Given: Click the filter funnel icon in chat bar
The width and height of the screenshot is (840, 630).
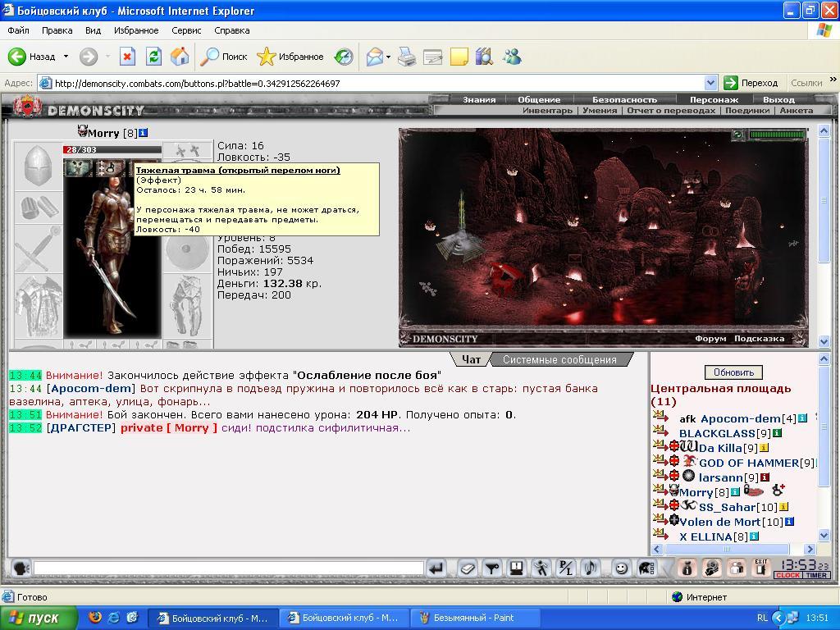Looking at the screenshot, I should click(x=491, y=568).
